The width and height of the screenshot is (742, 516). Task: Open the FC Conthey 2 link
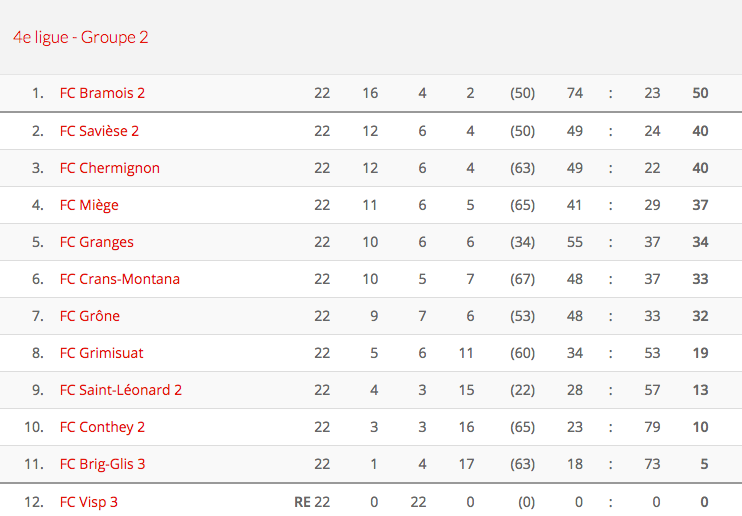coord(102,427)
